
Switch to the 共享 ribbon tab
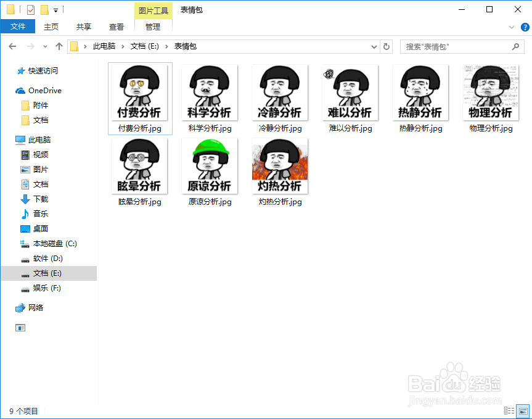(83, 27)
